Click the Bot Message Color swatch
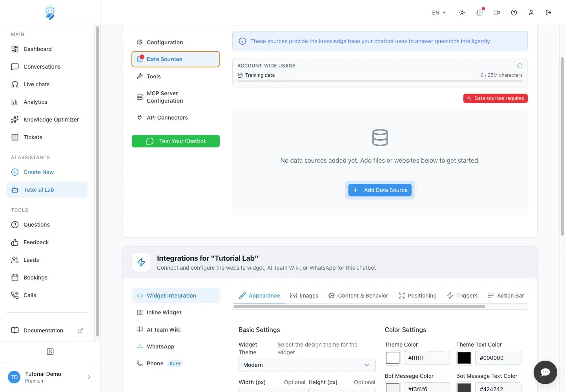Image resolution: width=565 pixels, height=392 pixels. (393, 388)
